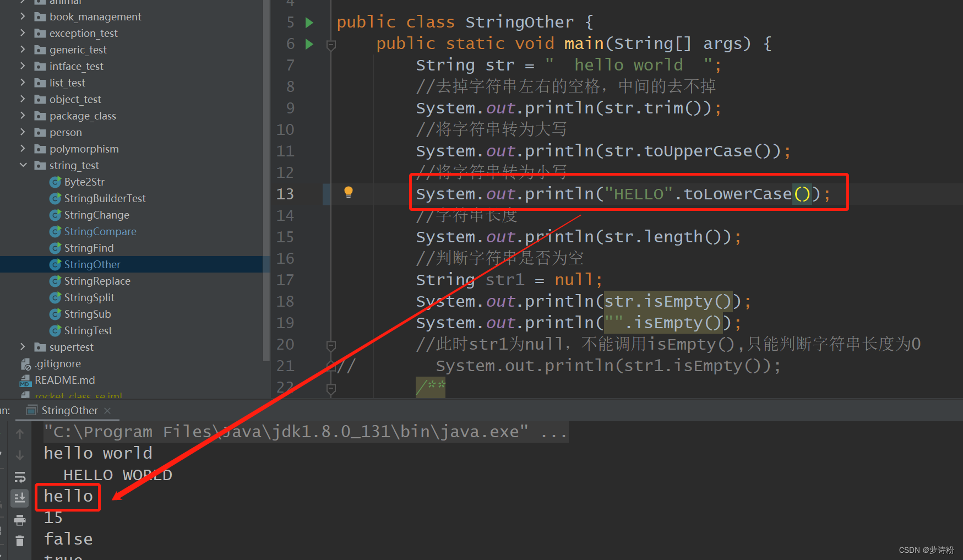Click the str.length() code line
Screen dimensions: 963x560
coord(579,237)
